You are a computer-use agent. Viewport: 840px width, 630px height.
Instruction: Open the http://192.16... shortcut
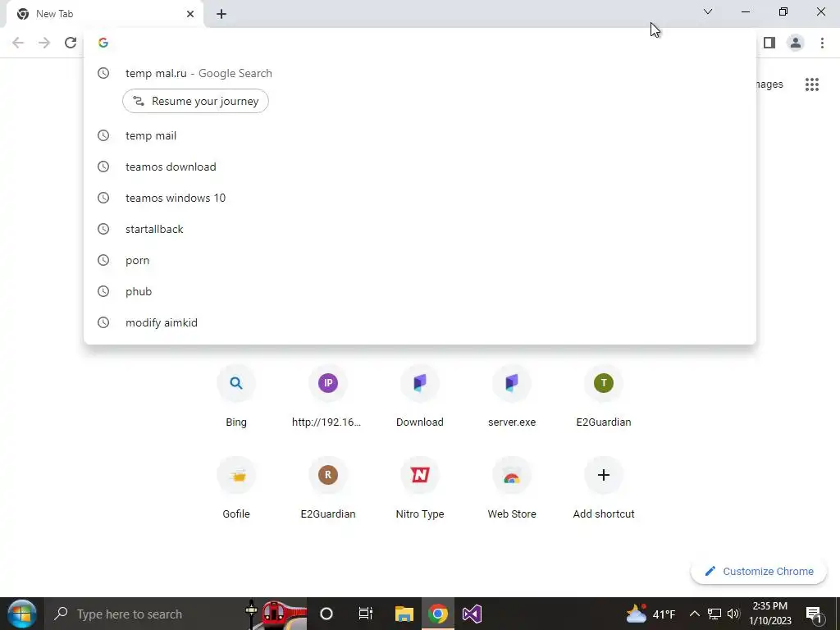click(328, 396)
